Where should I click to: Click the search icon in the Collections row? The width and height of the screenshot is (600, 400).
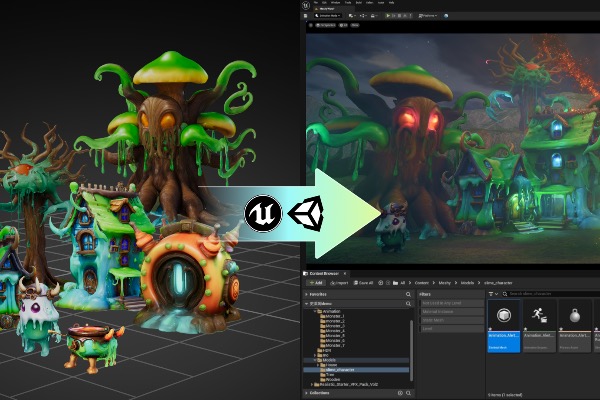[408, 393]
